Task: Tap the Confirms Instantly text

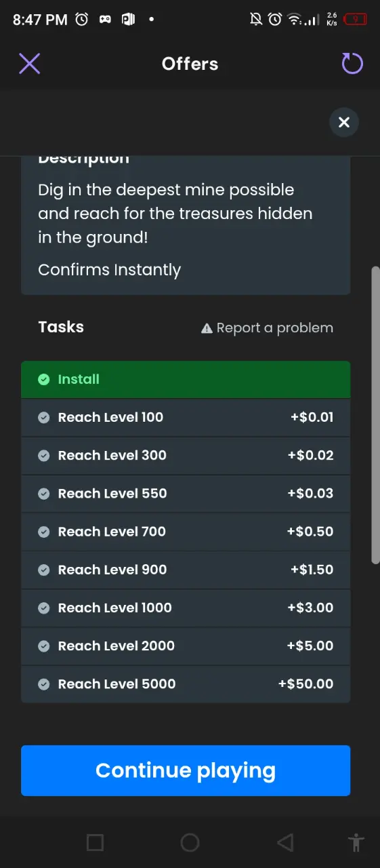Action: [109, 270]
